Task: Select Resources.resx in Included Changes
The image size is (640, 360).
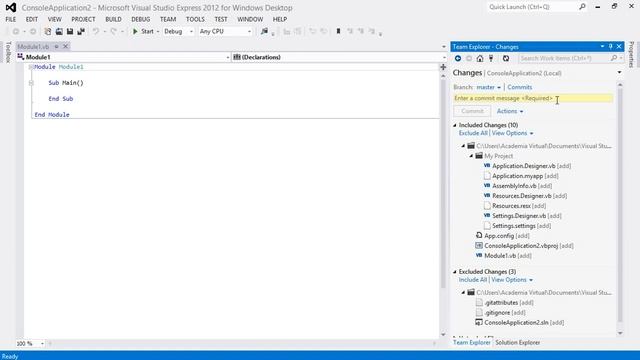Action: click(x=515, y=206)
